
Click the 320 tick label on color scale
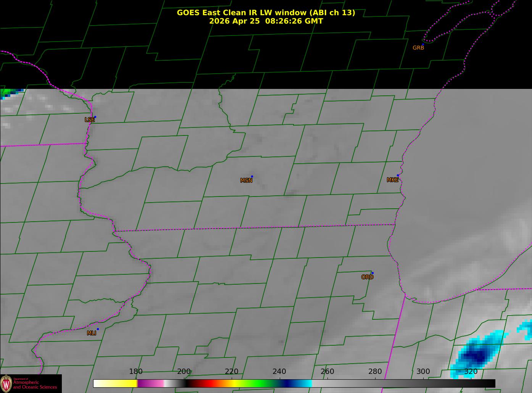coord(471,372)
